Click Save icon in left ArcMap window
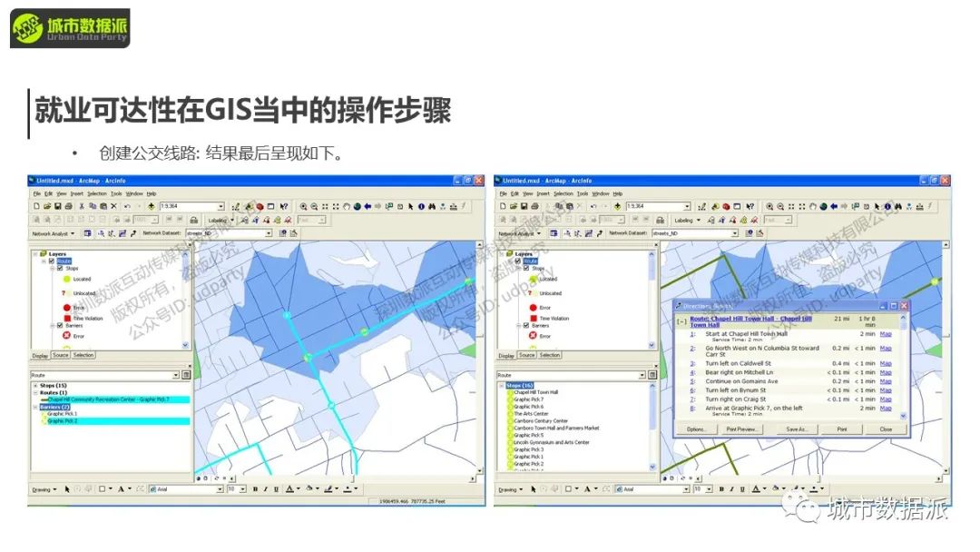The width and height of the screenshot is (980, 552). [x=57, y=206]
